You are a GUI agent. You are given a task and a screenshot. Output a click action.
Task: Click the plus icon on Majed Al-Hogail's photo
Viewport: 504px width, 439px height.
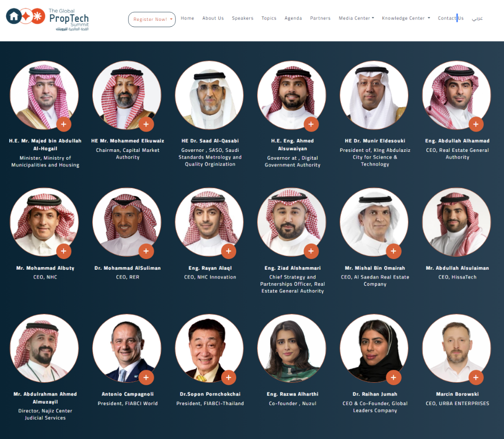click(64, 124)
